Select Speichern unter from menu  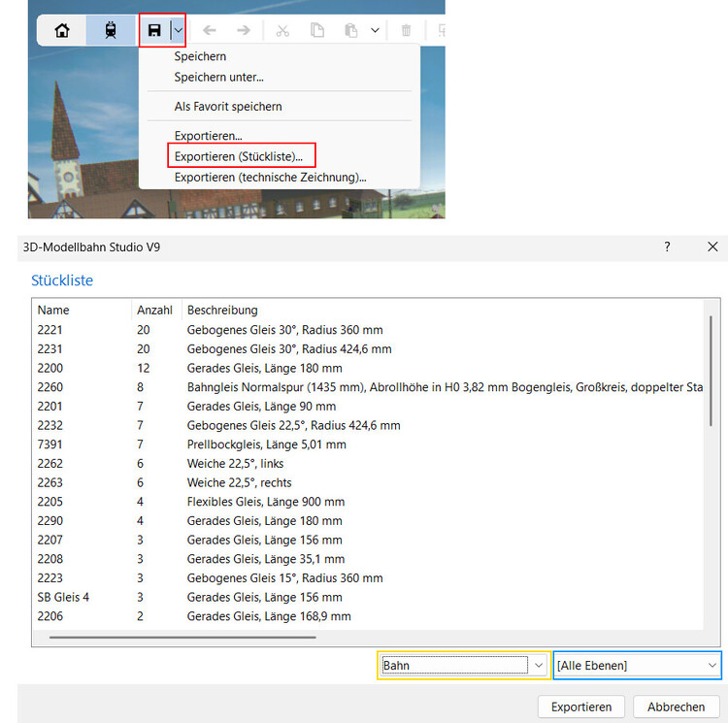(x=219, y=77)
